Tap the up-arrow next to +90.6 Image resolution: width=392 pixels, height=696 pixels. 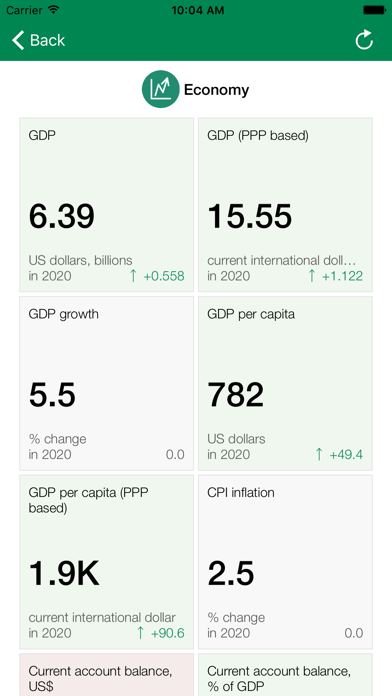[x=140, y=633]
